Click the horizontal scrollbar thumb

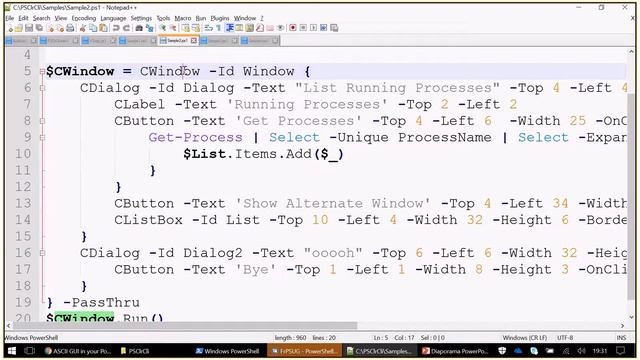pos(184,326)
